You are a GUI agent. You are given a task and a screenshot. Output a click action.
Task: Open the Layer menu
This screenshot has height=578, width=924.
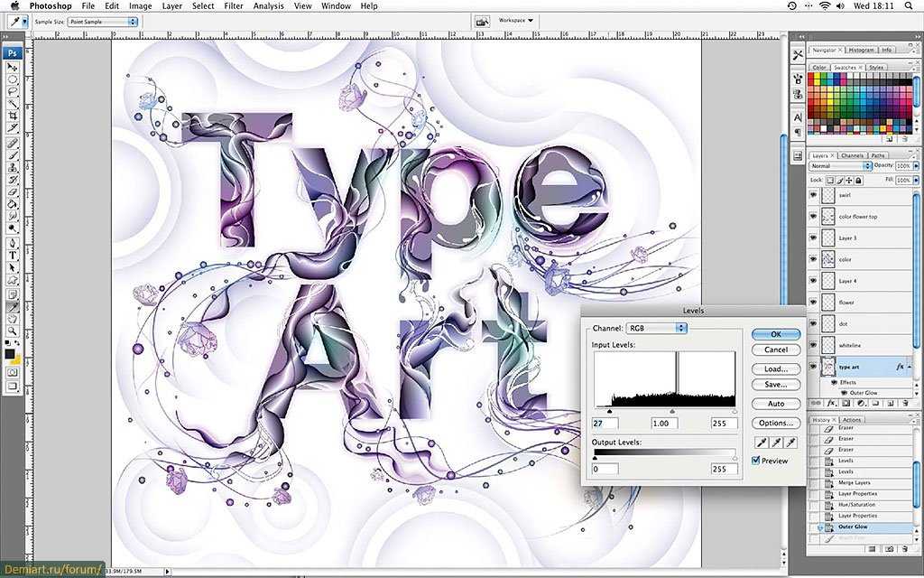172,6
